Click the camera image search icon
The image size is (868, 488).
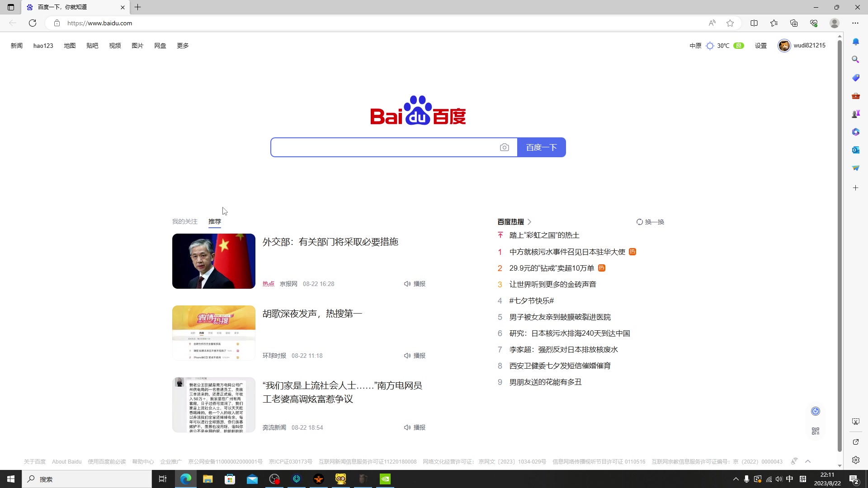[x=504, y=147]
